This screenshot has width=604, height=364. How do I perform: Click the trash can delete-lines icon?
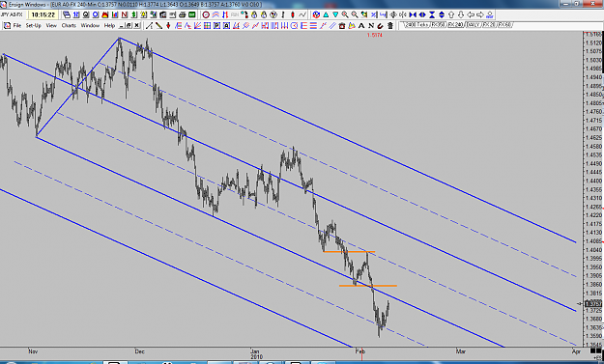tap(390, 25)
